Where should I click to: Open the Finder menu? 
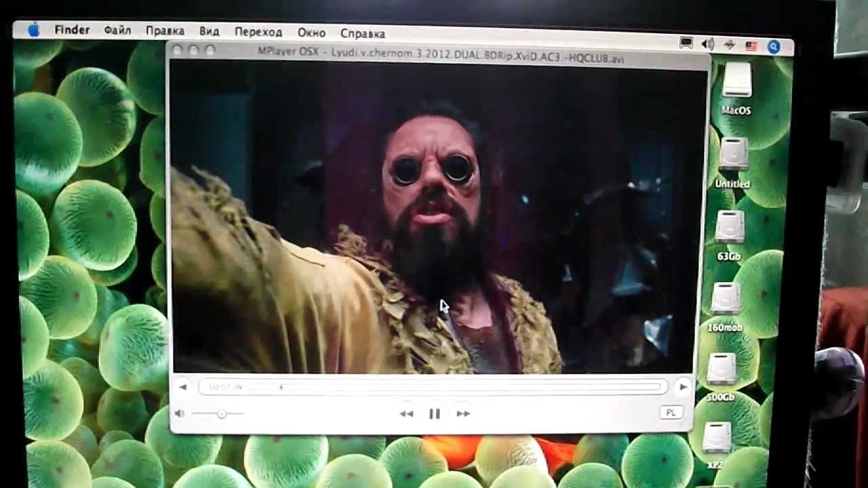tap(72, 30)
